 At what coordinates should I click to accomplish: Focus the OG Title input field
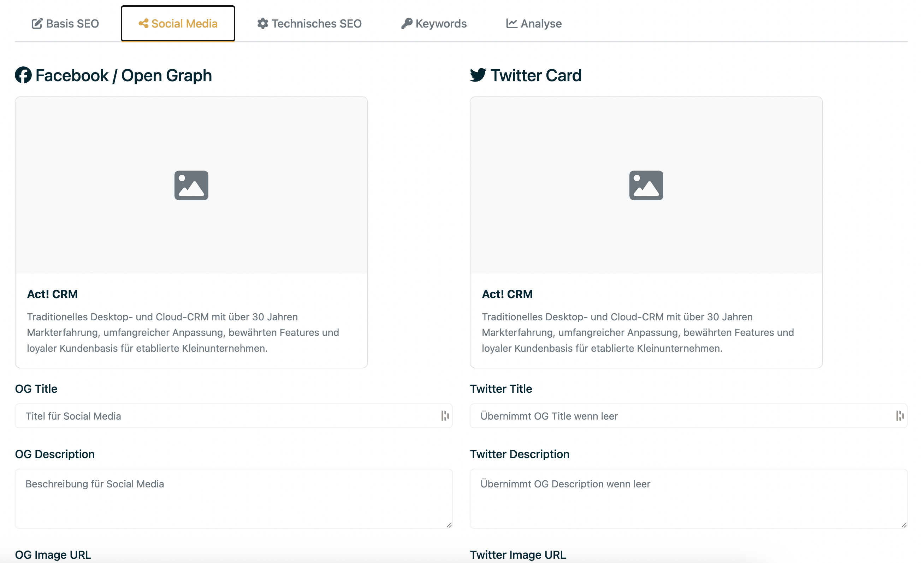coord(233,416)
